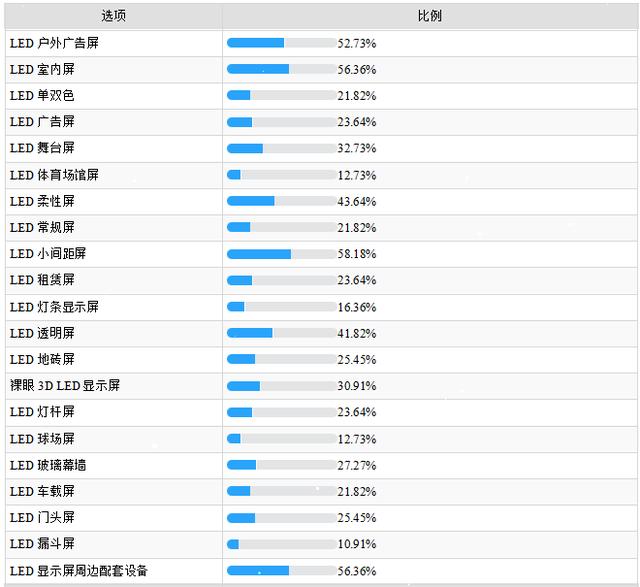Click the 选项 column header

[x=114, y=17]
